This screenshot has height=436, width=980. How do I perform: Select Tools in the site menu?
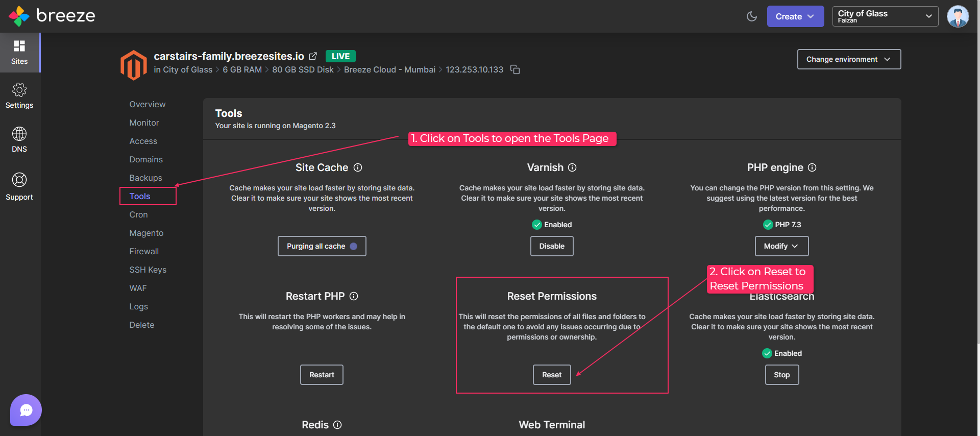[x=140, y=196]
